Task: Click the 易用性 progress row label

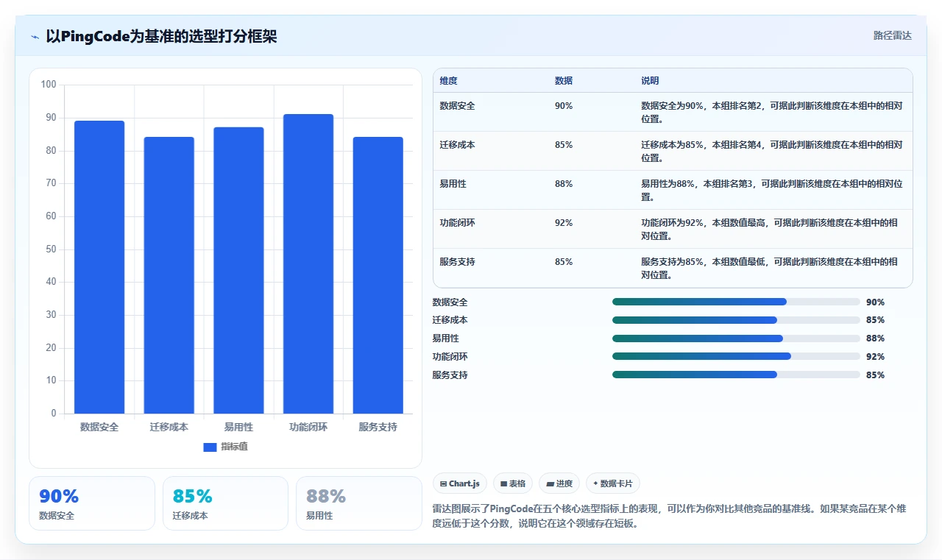Action: 445,339
